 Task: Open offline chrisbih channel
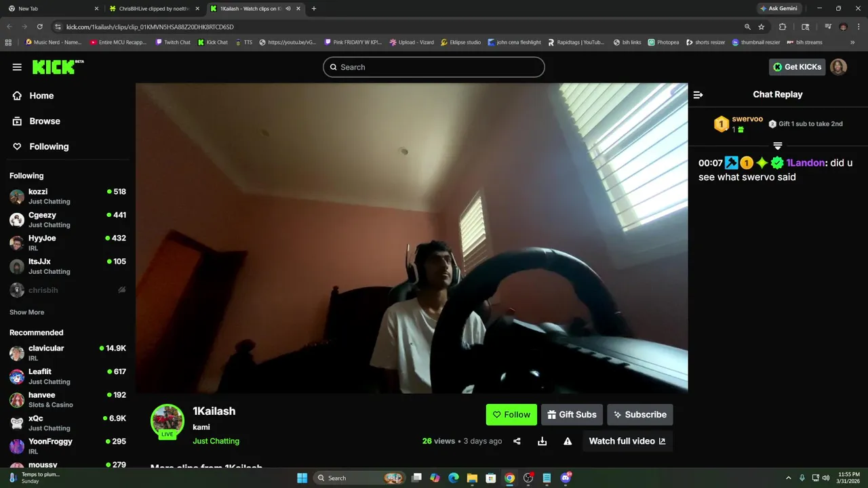(x=68, y=290)
